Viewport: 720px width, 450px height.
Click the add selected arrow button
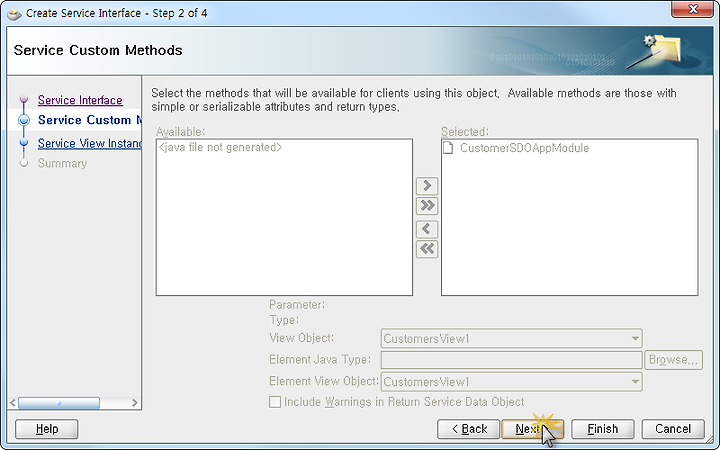tap(427, 186)
